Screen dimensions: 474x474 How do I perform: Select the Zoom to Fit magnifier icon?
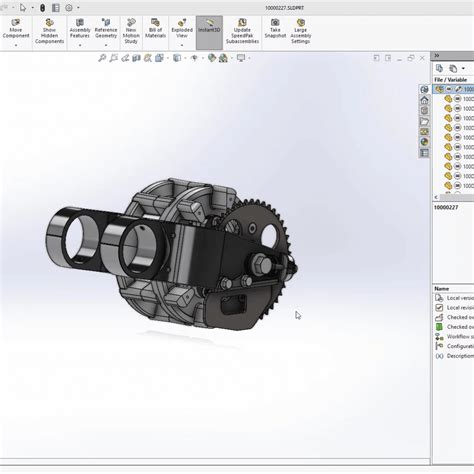pyautogui.click(x=102, y=58)
